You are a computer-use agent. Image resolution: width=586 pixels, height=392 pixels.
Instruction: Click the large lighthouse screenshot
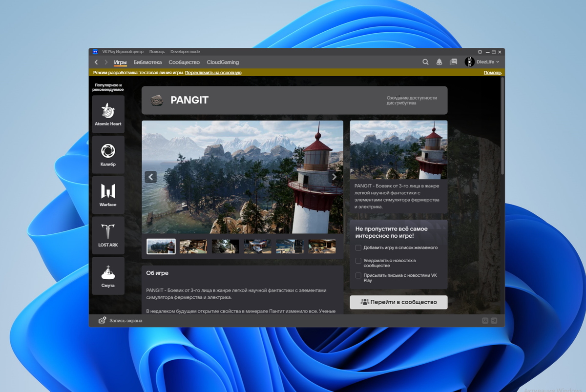[243, 177]
